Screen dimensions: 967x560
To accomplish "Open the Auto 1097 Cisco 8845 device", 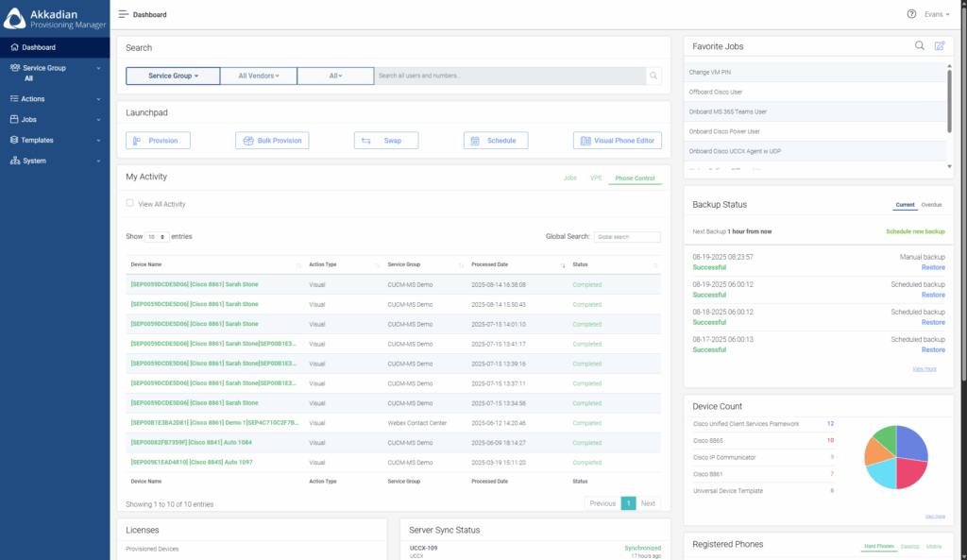I will point(192,463).
